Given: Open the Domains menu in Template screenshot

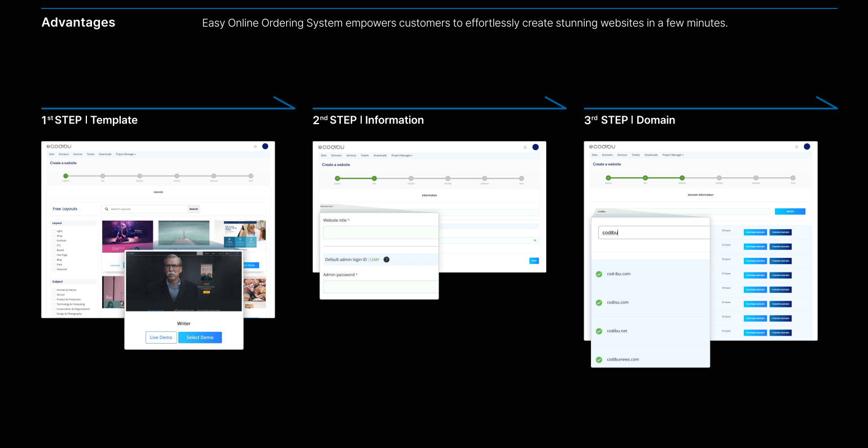Looking at the screenshot, I should [x=64, y=154].
